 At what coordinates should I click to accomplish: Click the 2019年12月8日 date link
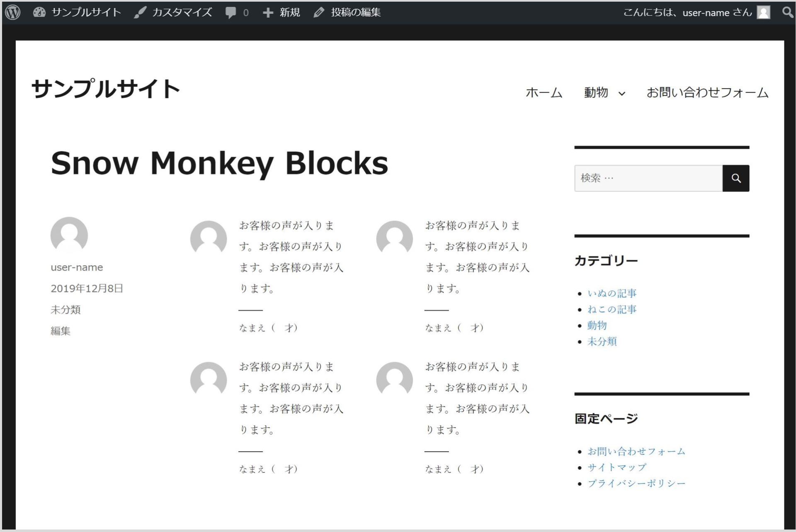[x=87, y=288]
